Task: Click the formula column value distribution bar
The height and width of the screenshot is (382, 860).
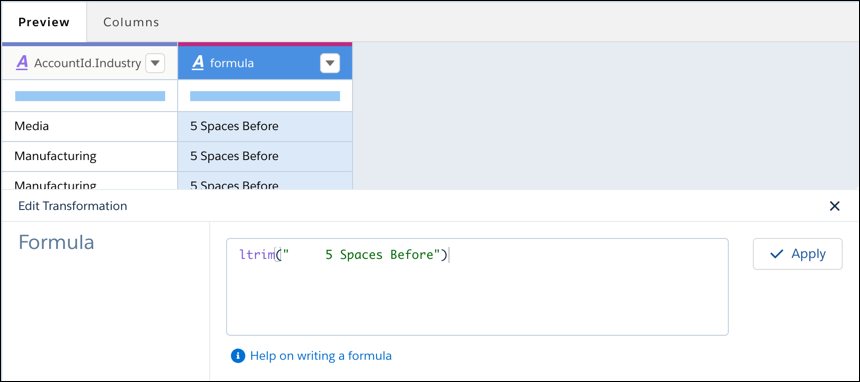Action: click(x=265, y=96)
